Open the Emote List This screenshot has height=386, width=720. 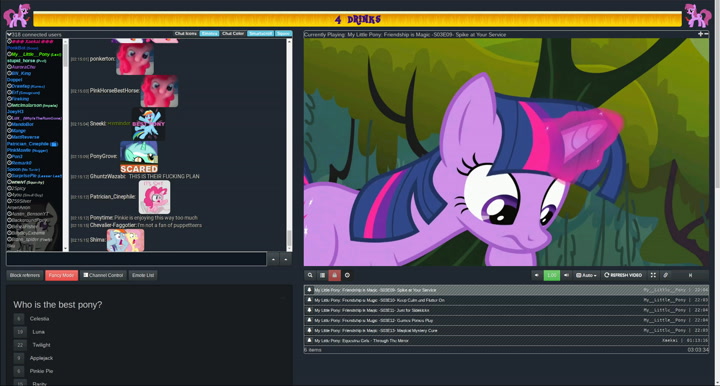click(x=143, y=275)
